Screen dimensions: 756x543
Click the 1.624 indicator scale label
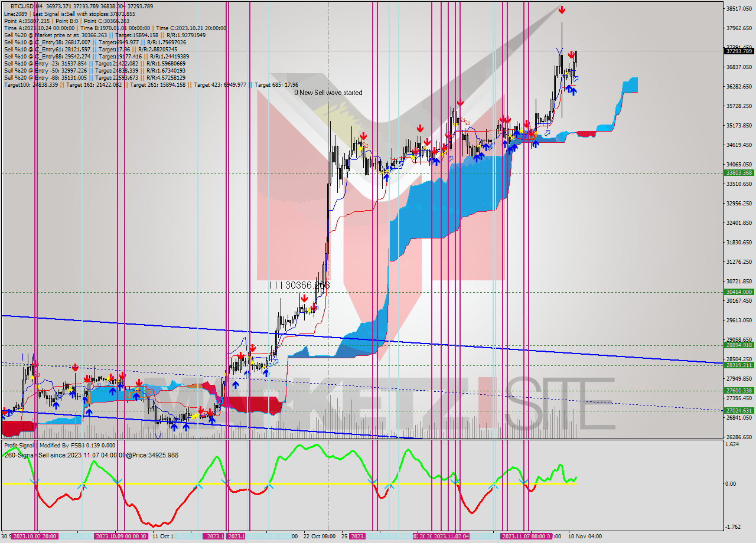coord(733,444)
